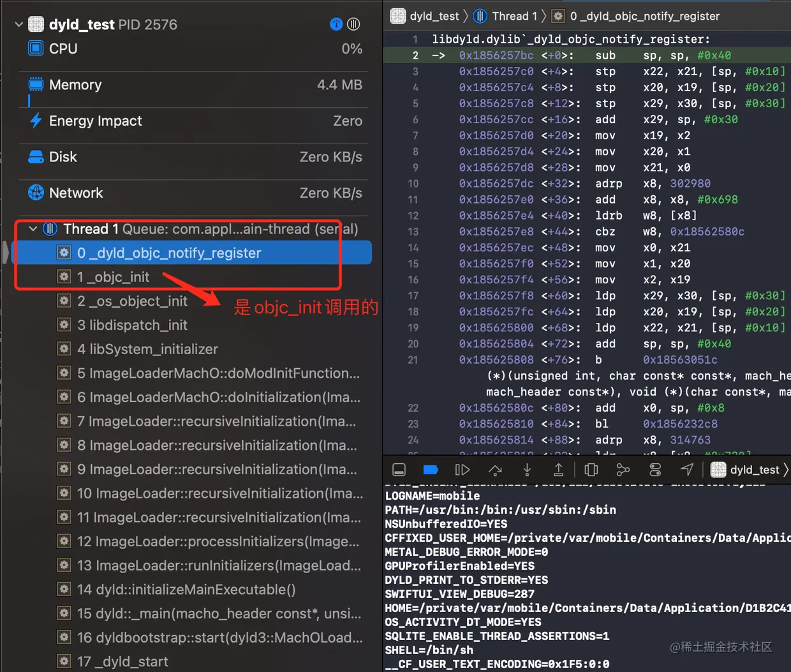Click dyld_test app icon in navigator
Screen dimensions: 791x672
click(x=36, y=24)
